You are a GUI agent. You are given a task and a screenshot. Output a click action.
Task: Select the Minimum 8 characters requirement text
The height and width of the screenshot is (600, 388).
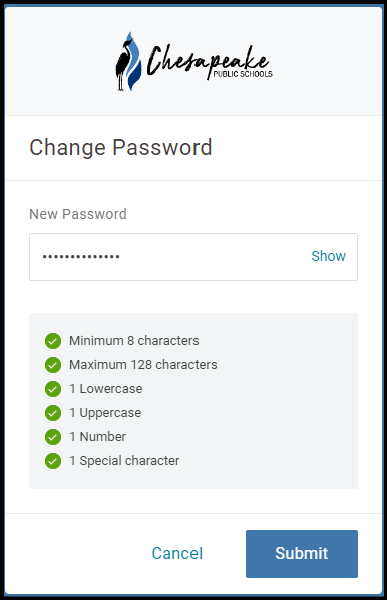(134, 341)
